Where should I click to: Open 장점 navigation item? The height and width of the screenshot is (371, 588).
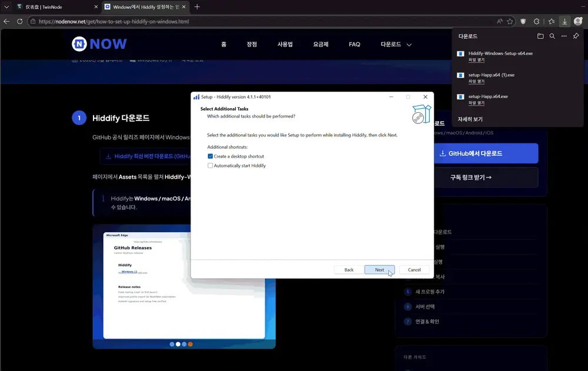coord(252,44)
